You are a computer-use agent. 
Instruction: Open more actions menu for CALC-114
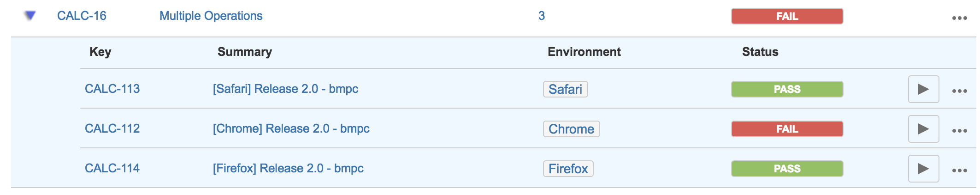pos(959,171)
